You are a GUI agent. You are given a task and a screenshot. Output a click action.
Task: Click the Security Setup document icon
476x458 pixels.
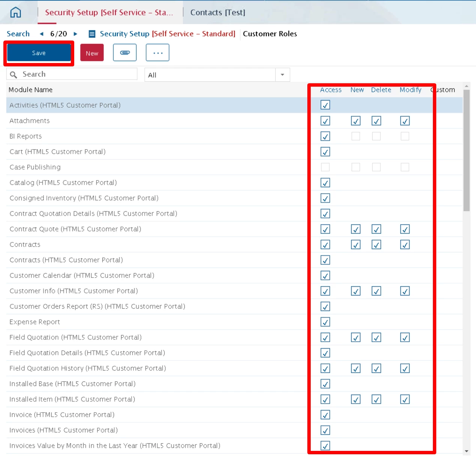click(91, 34)
